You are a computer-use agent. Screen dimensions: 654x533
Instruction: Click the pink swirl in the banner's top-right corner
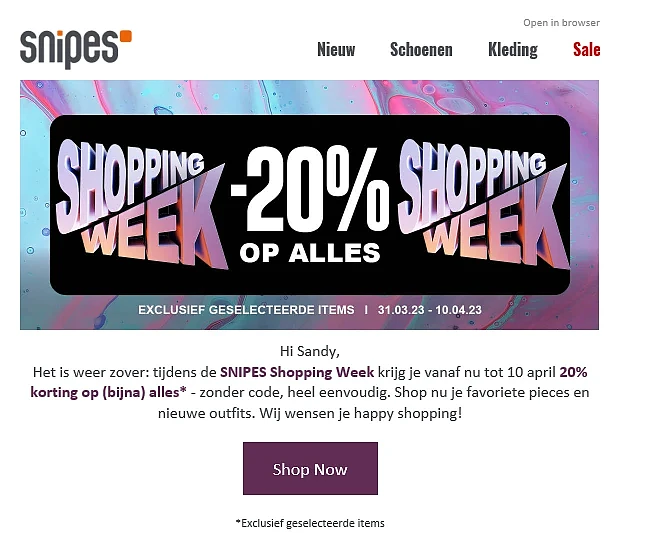[x=555, y=96]
